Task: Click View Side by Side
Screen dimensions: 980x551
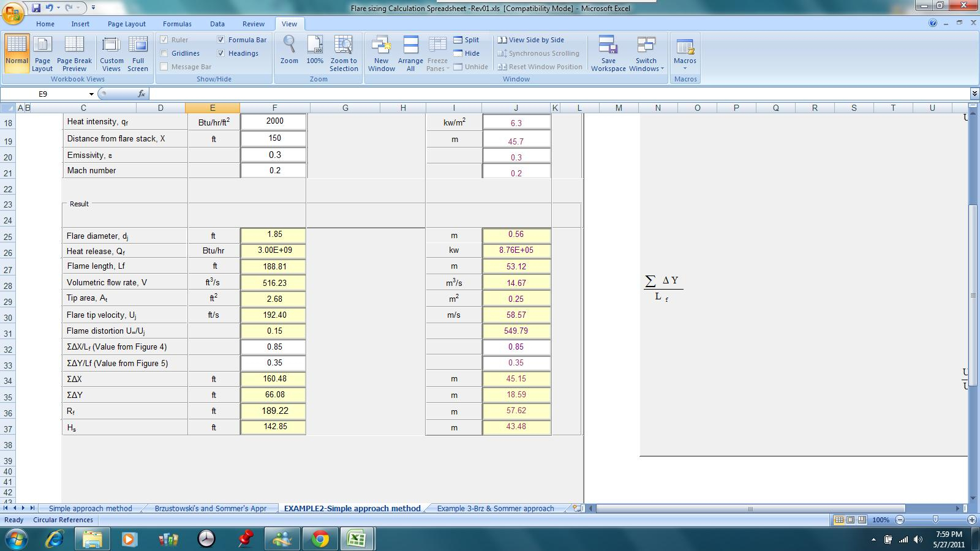Action: 531,40
